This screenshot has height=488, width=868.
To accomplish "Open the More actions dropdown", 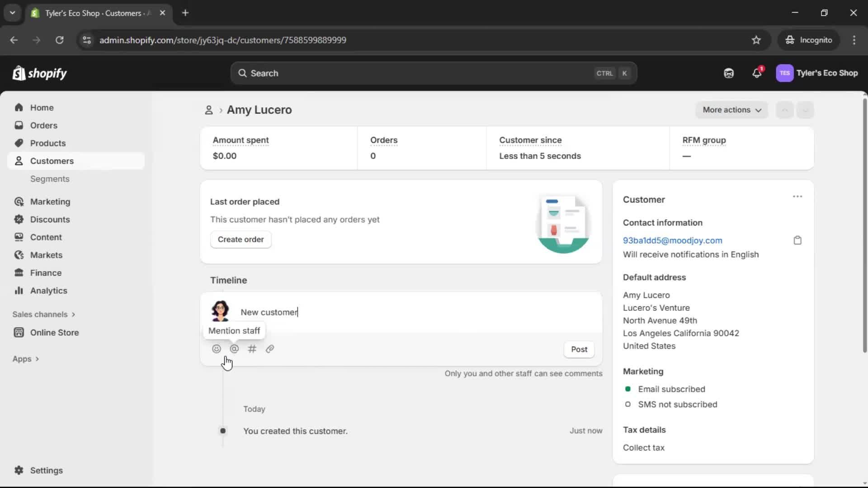I will click(731, 110).
